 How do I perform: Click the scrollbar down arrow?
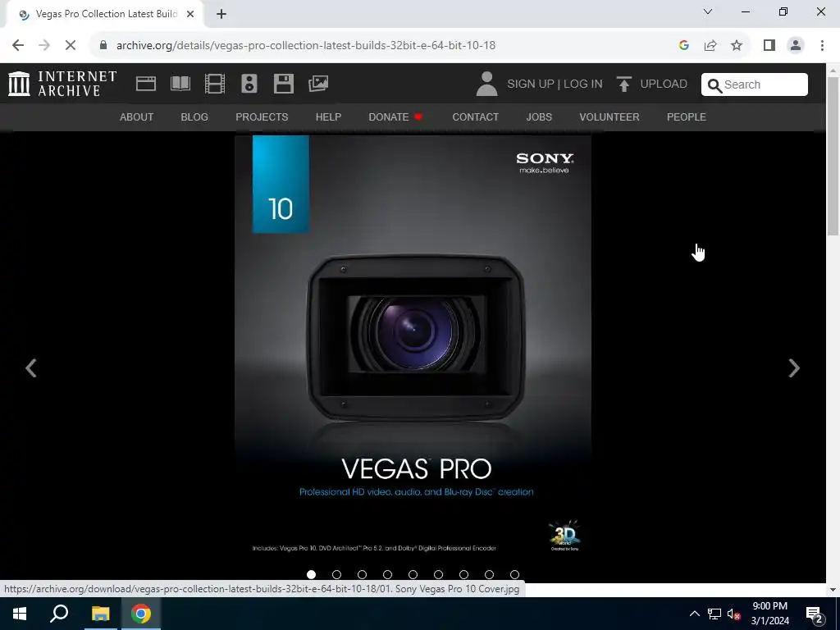tap(833, 590)
